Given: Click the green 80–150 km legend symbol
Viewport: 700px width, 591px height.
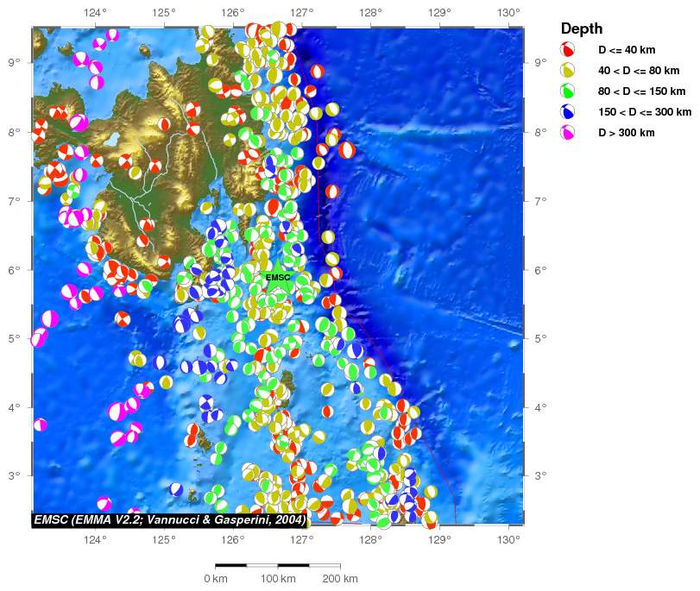Looking at the screenshot, I should (568, 91).
